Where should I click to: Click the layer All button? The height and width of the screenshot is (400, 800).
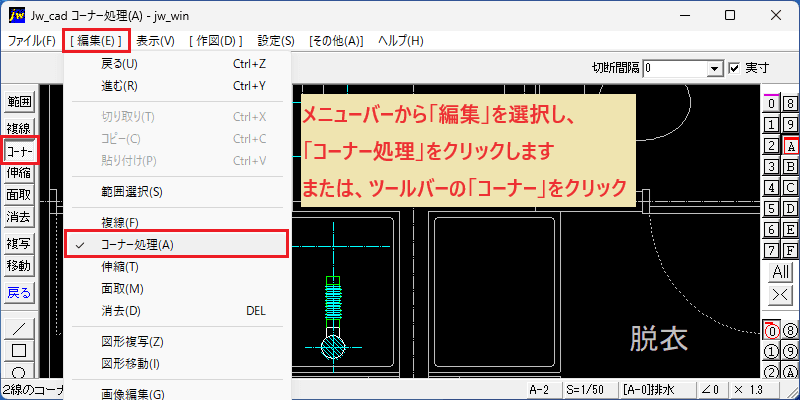[781, 272]
